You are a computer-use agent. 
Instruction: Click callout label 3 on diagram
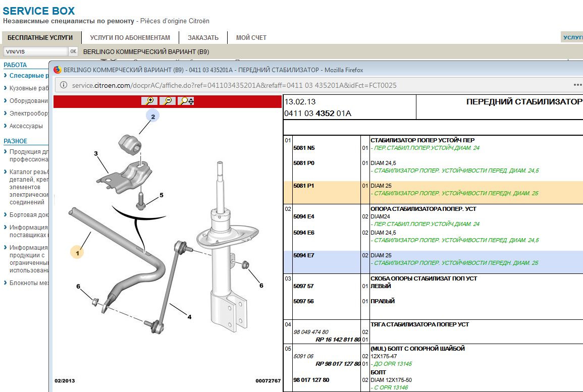pos(96,153)
